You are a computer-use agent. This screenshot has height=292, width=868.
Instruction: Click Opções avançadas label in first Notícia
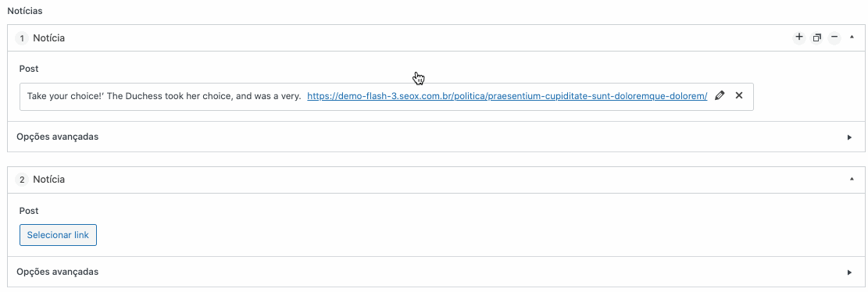58,137
